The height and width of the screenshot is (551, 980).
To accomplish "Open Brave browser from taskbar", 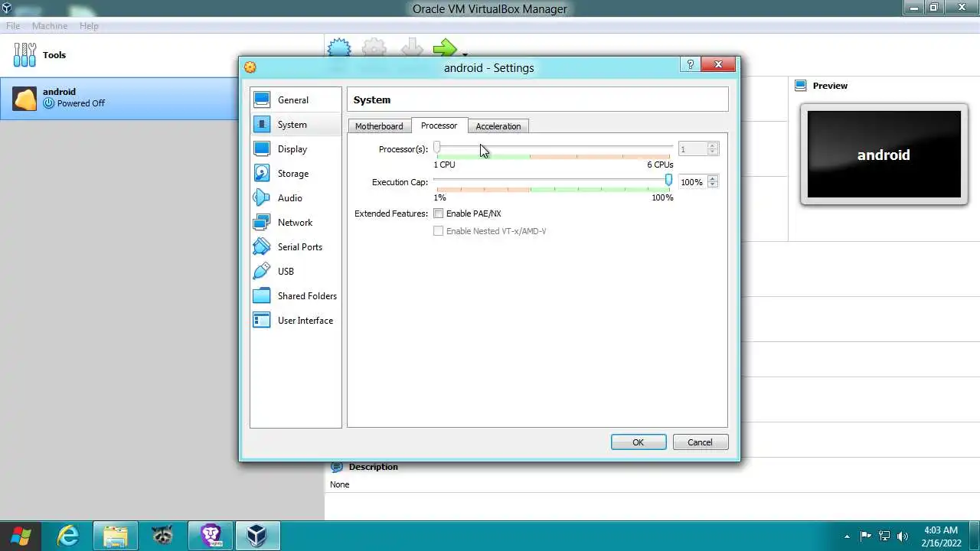I will 211,535.
